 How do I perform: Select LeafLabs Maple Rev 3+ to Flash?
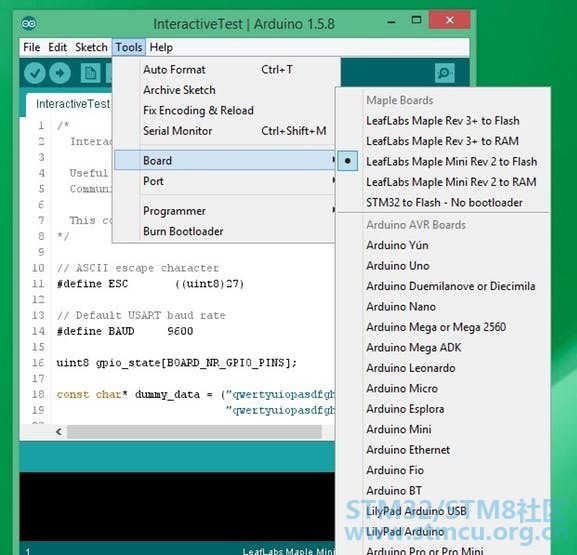[443, 121]
